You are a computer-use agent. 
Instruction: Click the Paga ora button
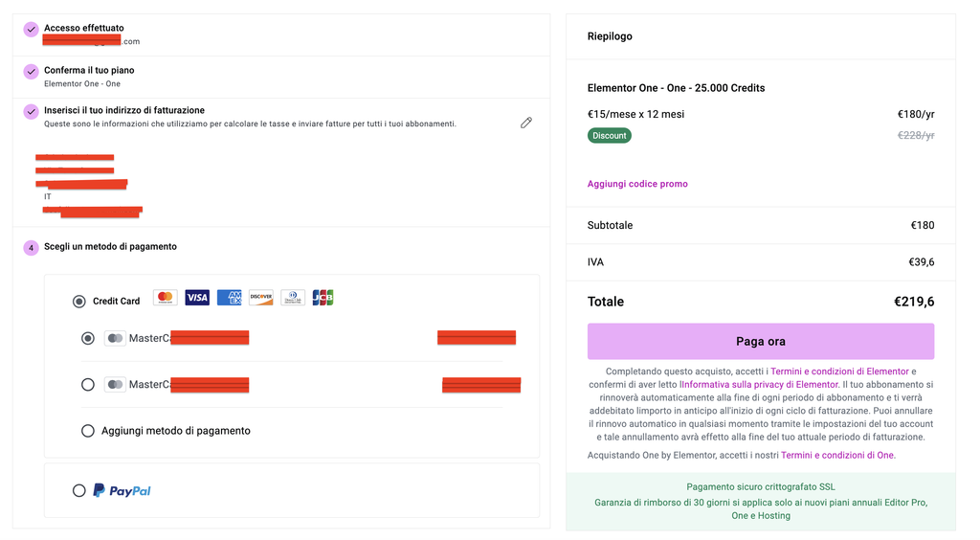pos(761,341)
